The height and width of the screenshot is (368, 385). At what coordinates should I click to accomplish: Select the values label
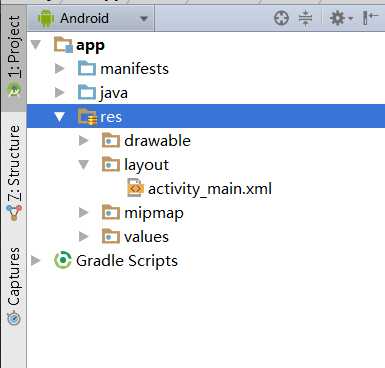point(146,237)
